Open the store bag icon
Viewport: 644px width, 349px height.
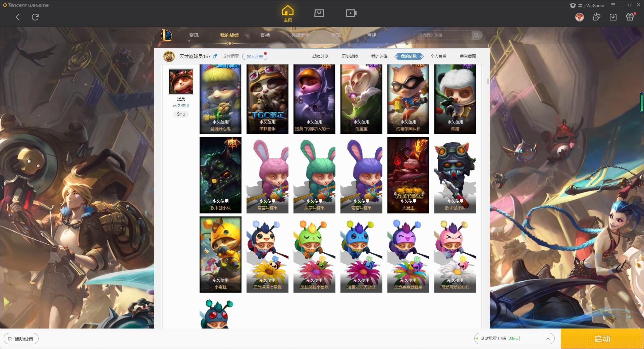coord(319,13)
